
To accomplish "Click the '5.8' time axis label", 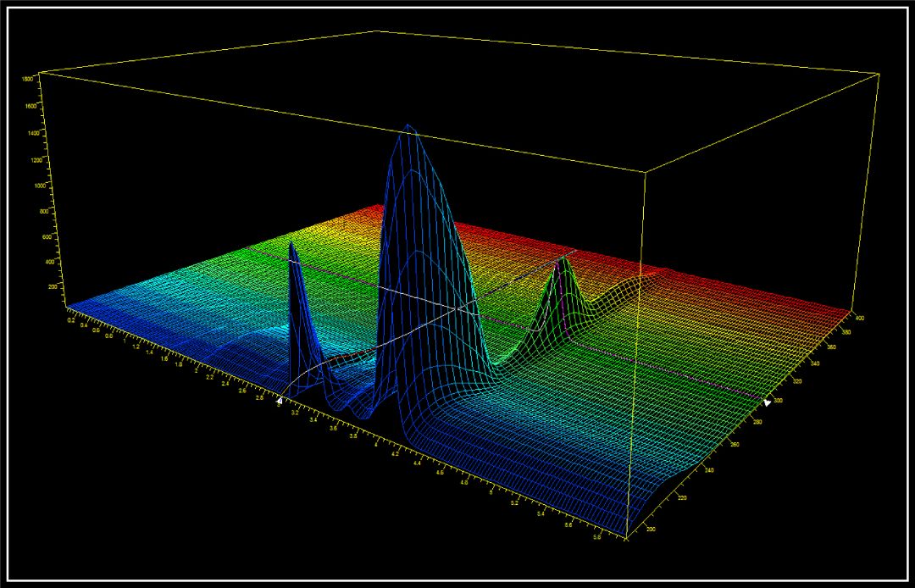I will (x=597, y=536).
